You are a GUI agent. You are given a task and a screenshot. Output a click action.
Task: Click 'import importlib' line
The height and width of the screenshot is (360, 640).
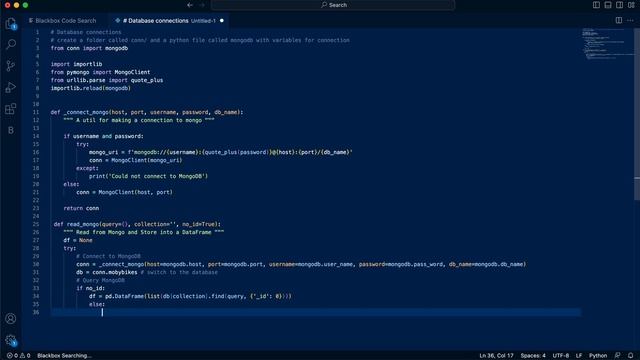pyautogui.click(x=76, y=64)
